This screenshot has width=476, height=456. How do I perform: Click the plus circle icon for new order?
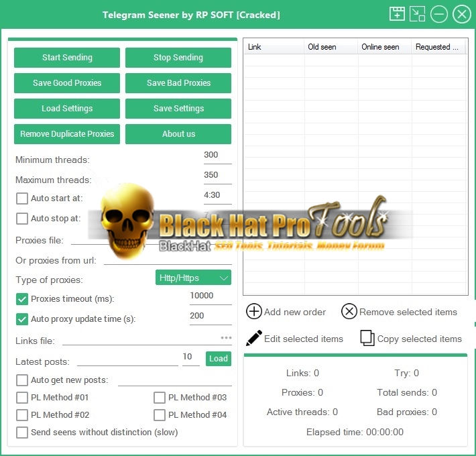pos(254,312)
